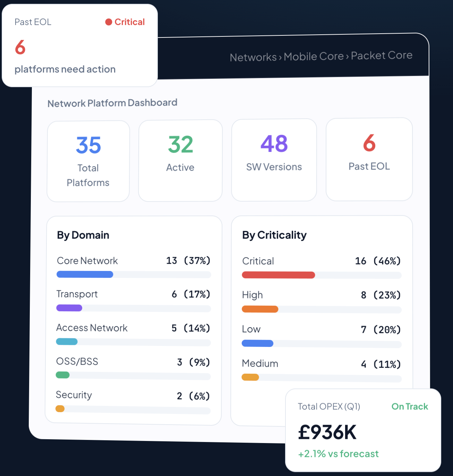Viewport: 453px width, 476px height.
Task: Click the 6 Past EOL stat card
Action: 369,159
